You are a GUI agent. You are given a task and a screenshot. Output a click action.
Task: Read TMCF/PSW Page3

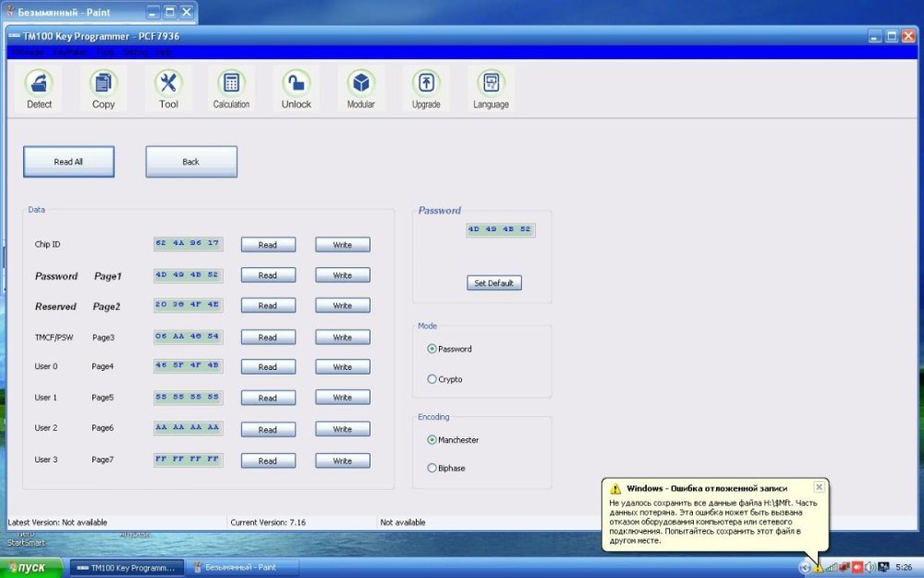coord(268,338)
